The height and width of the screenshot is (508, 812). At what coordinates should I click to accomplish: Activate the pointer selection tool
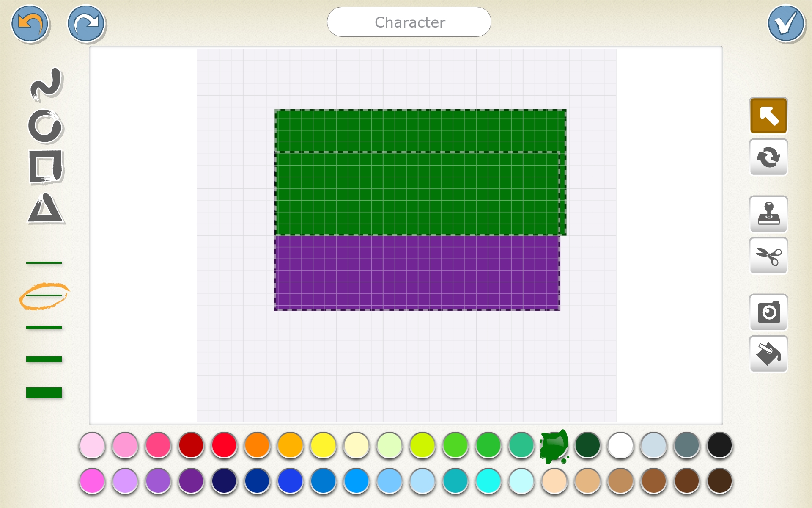coord(768,115)
